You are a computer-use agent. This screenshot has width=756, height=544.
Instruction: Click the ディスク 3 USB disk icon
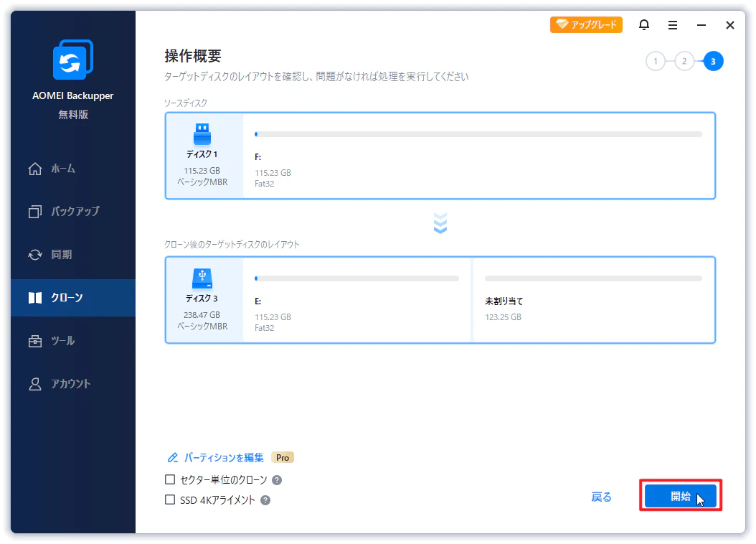202,278
